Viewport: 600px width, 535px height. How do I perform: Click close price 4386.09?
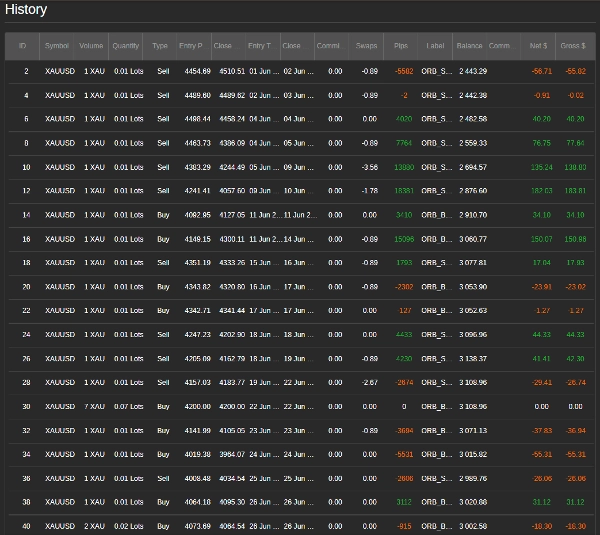click(x=232, y=143)
